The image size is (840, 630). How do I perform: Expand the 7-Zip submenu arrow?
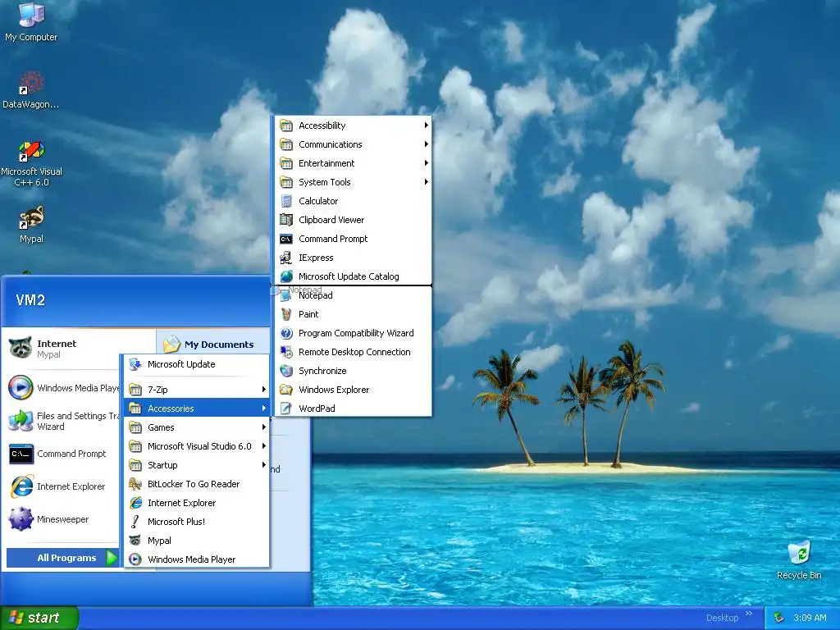click(x=263, y=390)
